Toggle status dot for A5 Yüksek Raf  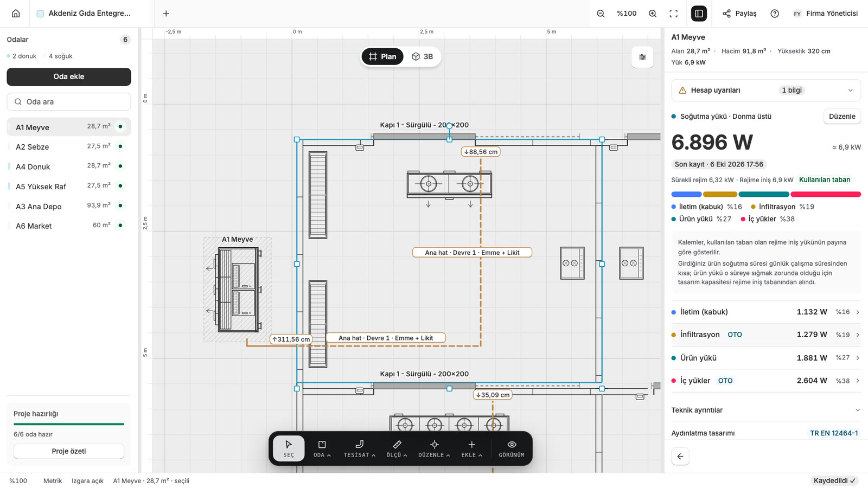[x=120, y=186]
